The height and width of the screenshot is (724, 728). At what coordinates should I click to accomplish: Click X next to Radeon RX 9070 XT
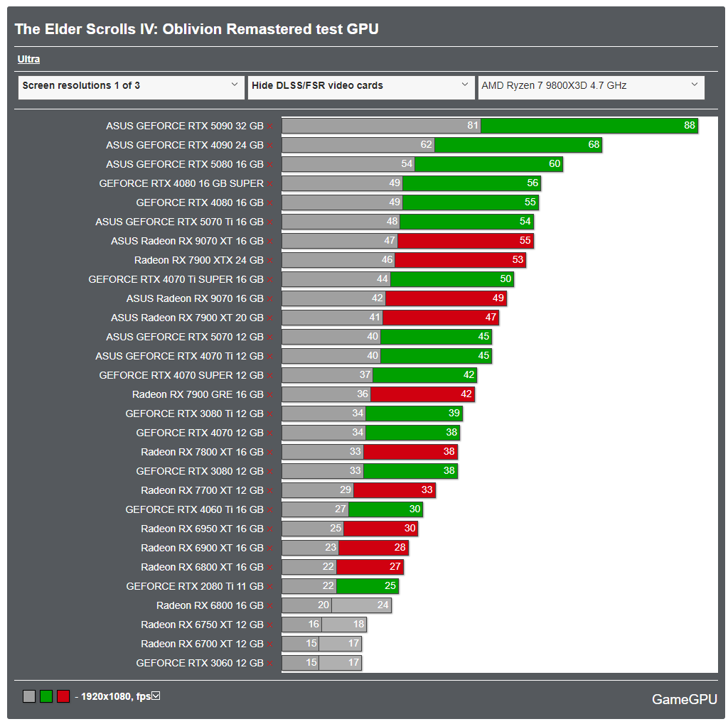pyautogui.click(x=270, y=242)
